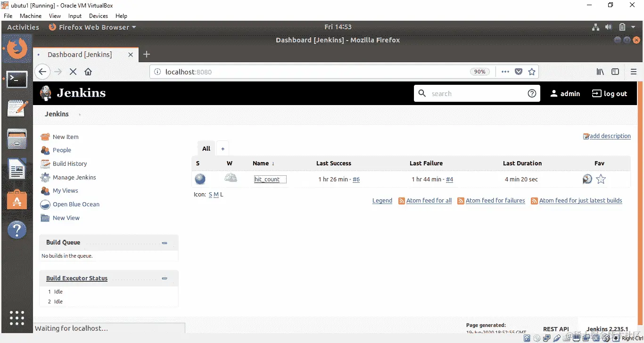
Task: Launch Open Blue Ocean
Action: 76,204
